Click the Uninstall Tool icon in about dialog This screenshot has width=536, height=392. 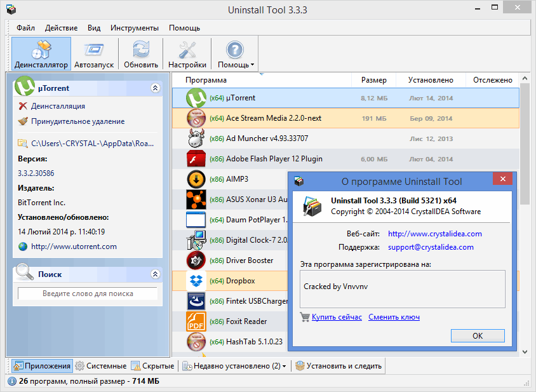tap(312, 206)
